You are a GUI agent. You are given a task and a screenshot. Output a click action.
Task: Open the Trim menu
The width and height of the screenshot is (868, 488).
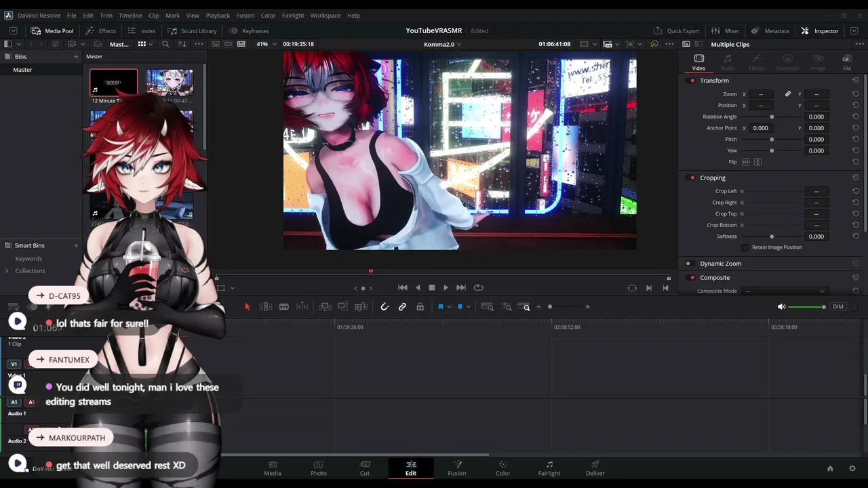(106, 16)
